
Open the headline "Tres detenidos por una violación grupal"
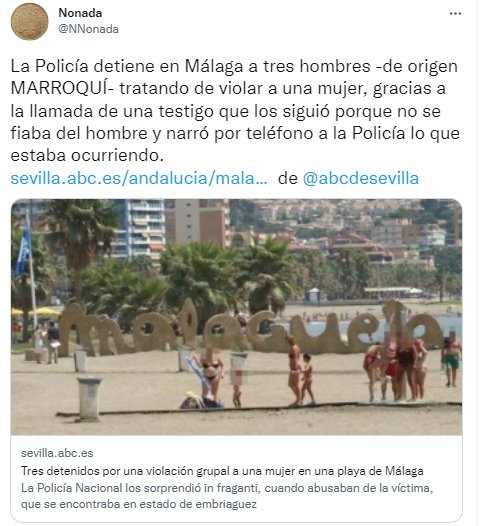tap(222, 471)
